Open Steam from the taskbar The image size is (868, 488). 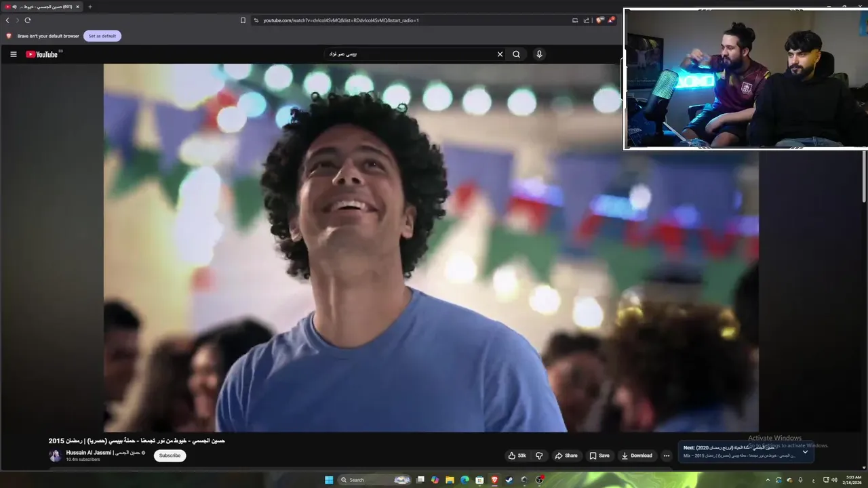(509, 480)
